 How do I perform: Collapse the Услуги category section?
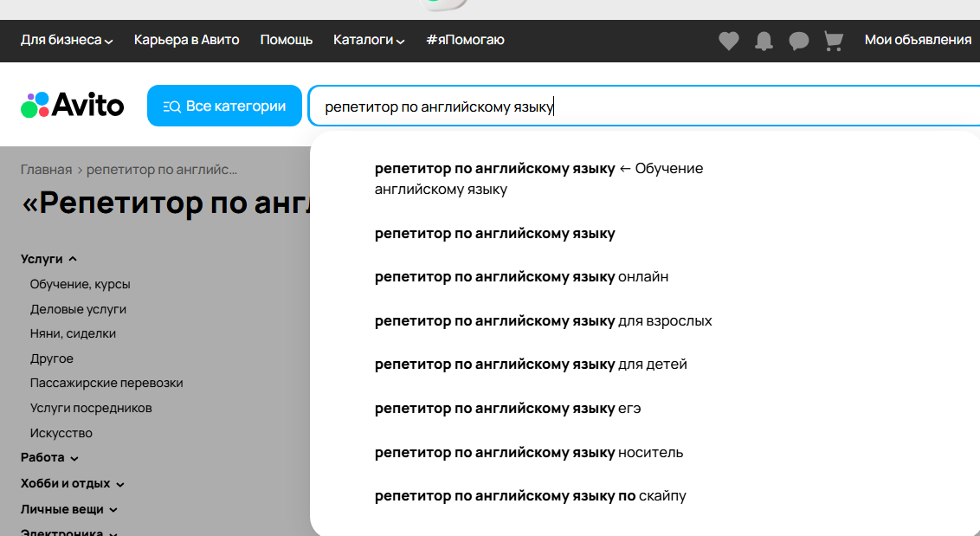[48, 258]
